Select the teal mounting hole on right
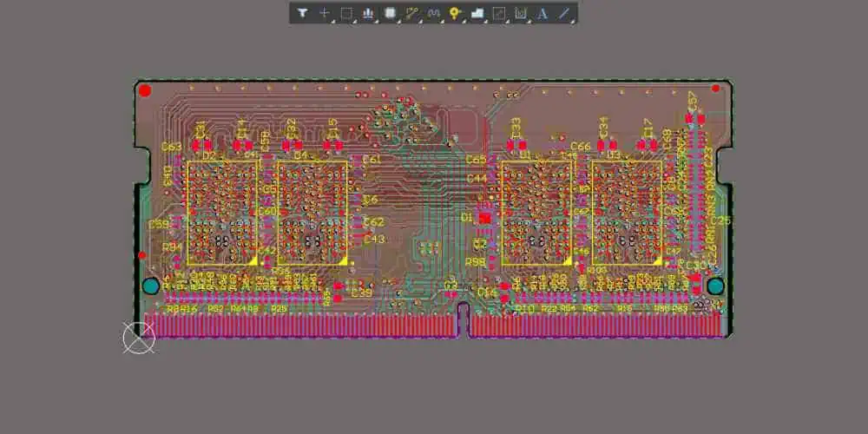 (x=715, y=286)
